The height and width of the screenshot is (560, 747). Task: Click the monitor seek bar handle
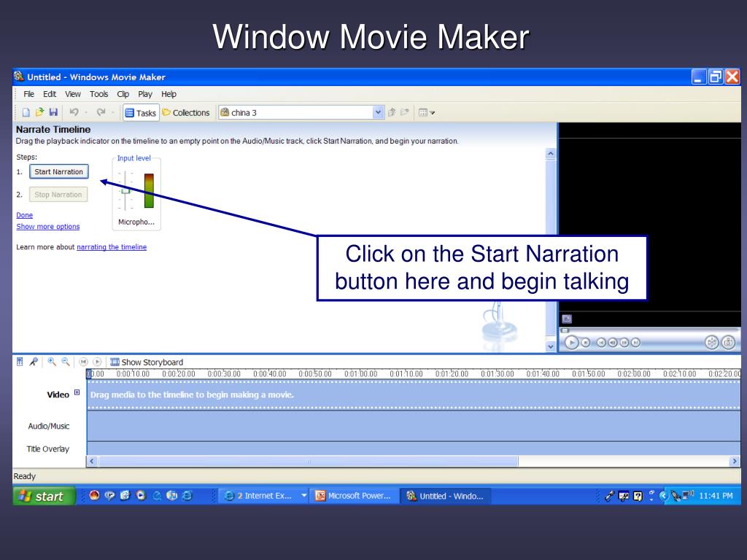(565, 330)
